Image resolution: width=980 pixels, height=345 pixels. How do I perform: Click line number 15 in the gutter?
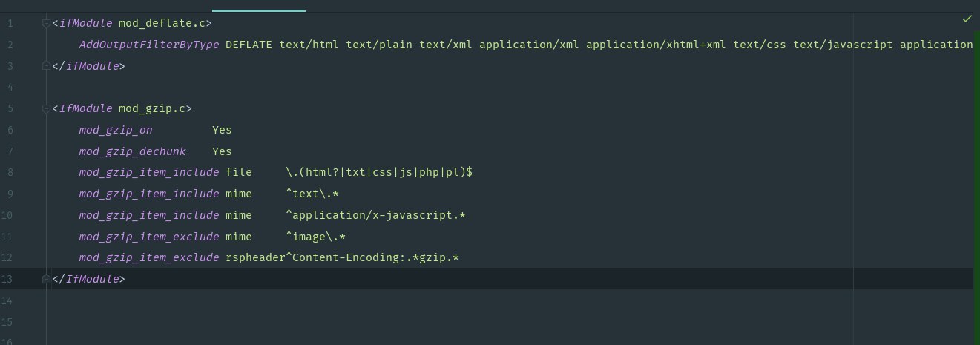coord(7,322)
